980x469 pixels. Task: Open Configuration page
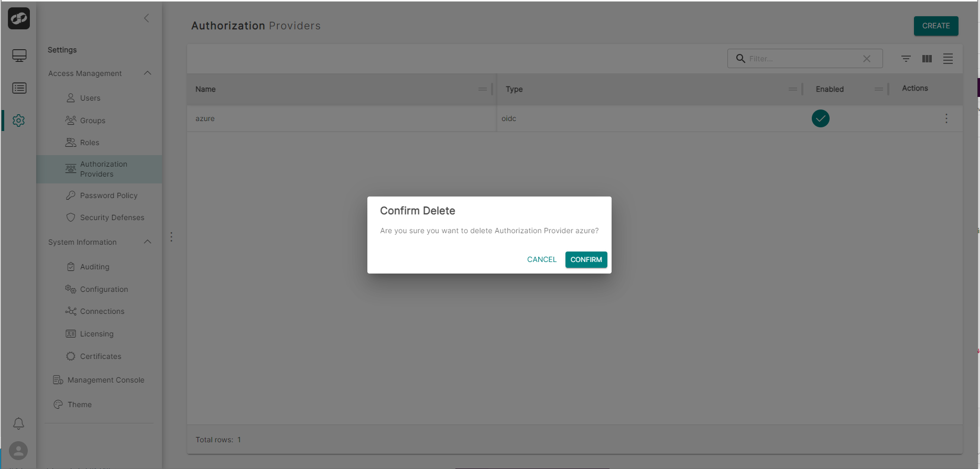coord(104,289)
